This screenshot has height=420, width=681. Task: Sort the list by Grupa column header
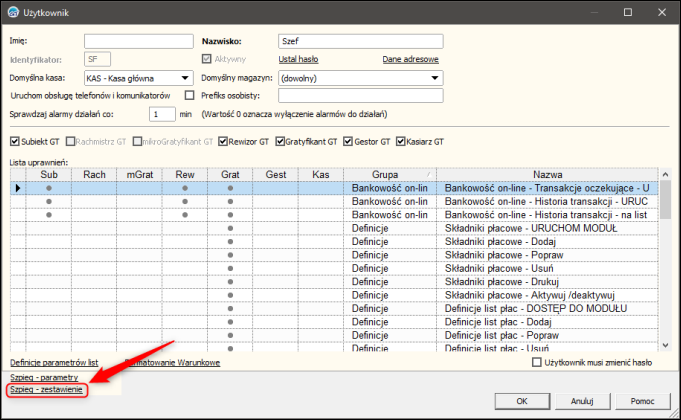385,174
